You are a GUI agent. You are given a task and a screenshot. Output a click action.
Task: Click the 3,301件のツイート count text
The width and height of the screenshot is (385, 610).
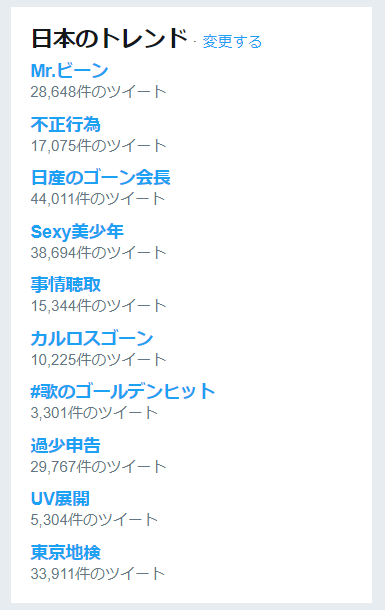point(94,413)
